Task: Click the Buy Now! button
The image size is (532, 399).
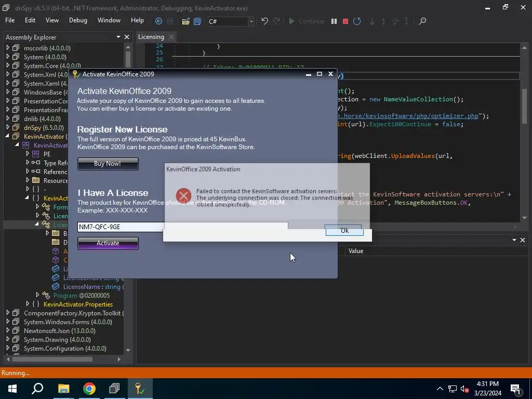Action: click(x=108, y=164)
